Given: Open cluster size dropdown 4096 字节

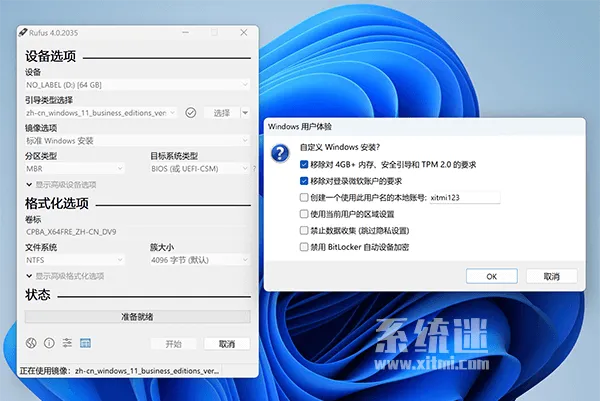Looking at the screenshot, I should click(x=200, y=260).
